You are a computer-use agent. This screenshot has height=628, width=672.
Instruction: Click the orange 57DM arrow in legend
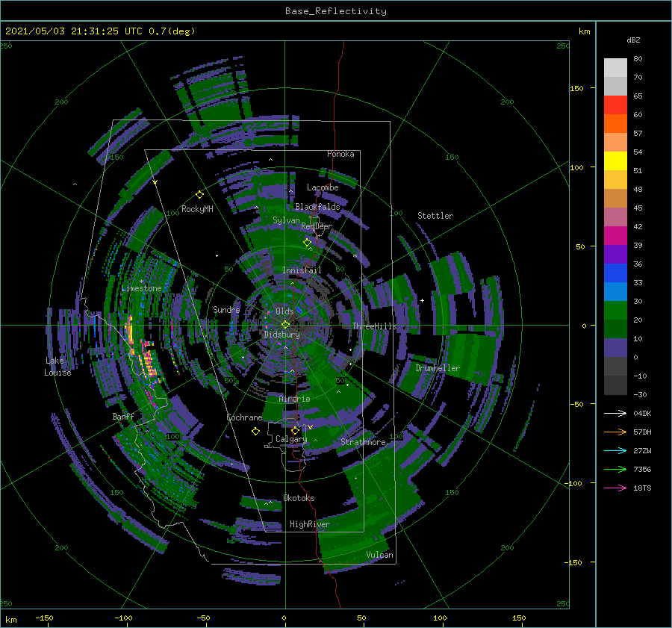coord(615,432)
